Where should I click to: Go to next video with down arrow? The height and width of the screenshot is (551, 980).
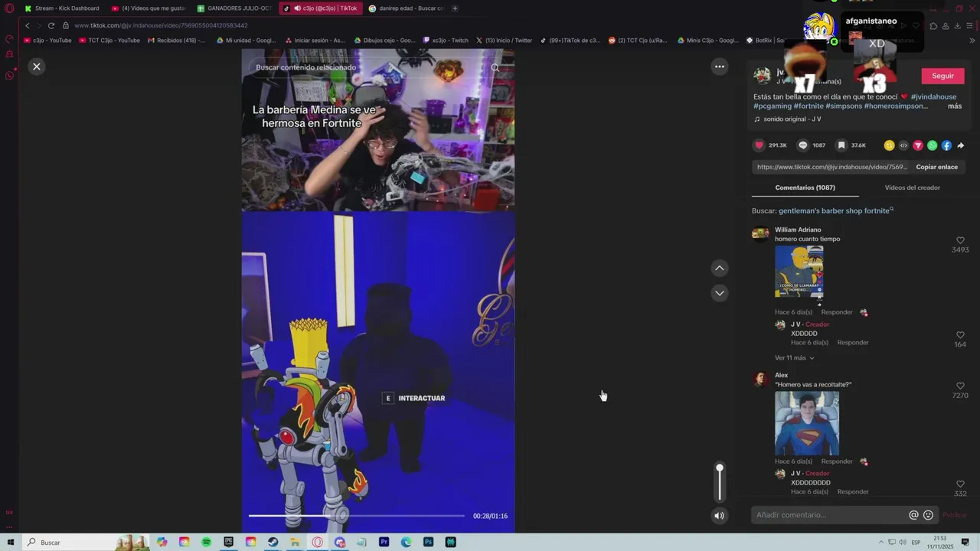pyautogui.click(x=720, y=293)
